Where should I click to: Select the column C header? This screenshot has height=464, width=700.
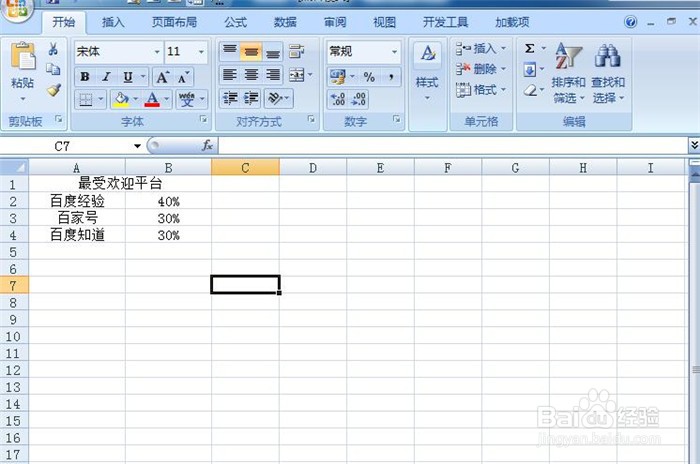pos(245,168)
